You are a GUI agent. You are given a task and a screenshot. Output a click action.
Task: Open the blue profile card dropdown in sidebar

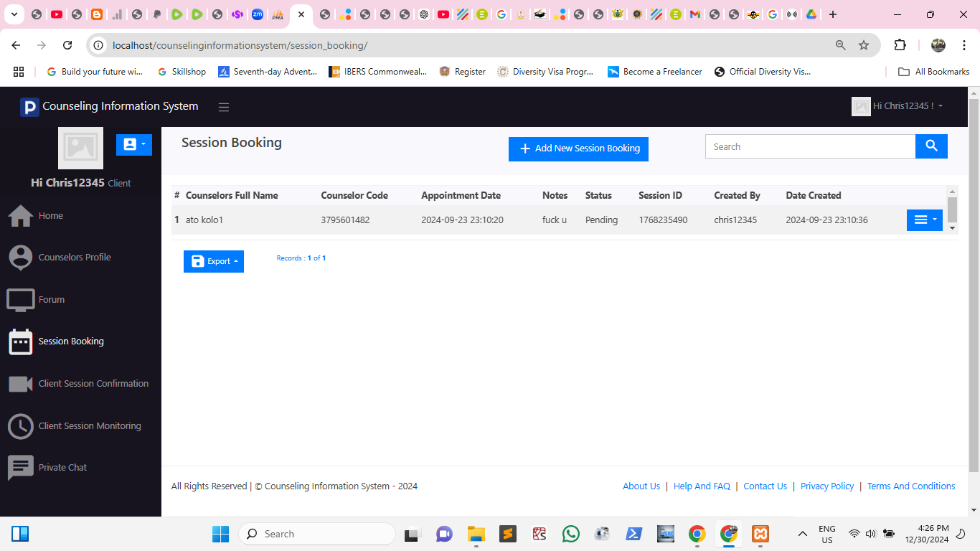pyautogui.click(x=134, y=145)
